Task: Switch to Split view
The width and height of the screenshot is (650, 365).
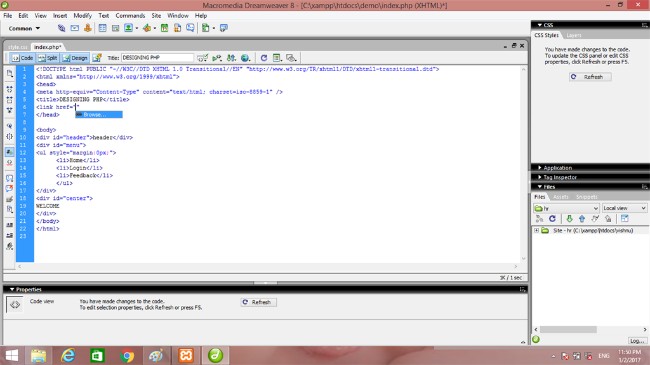Action: pos(47,58)
